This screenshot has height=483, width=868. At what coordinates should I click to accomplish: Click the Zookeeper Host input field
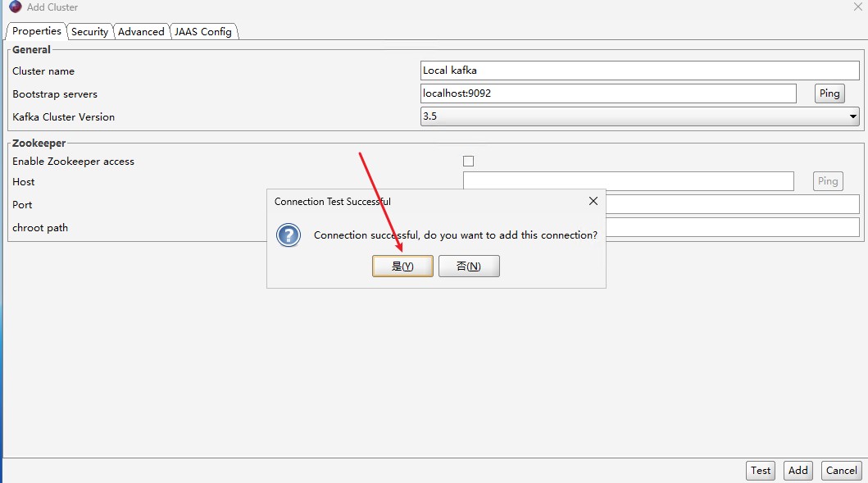click(629, 180)
